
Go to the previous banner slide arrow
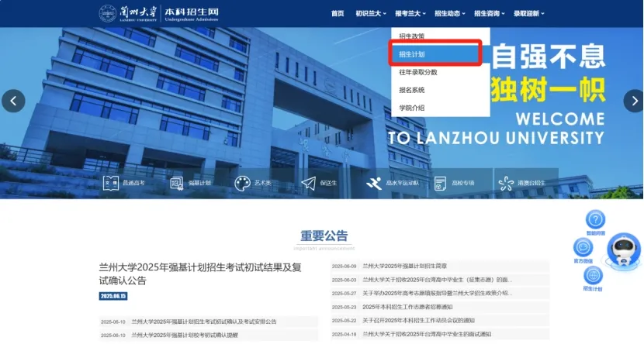click(13, 101)
